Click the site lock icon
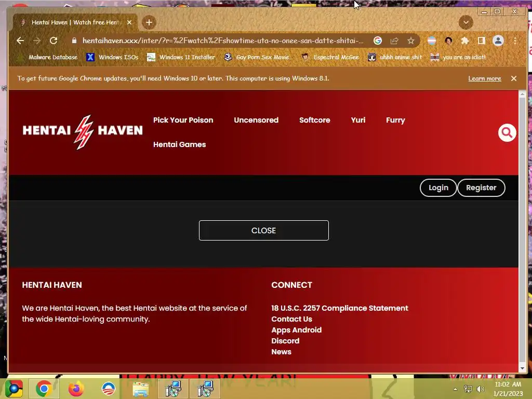532x399 pixels. point(74,41)
